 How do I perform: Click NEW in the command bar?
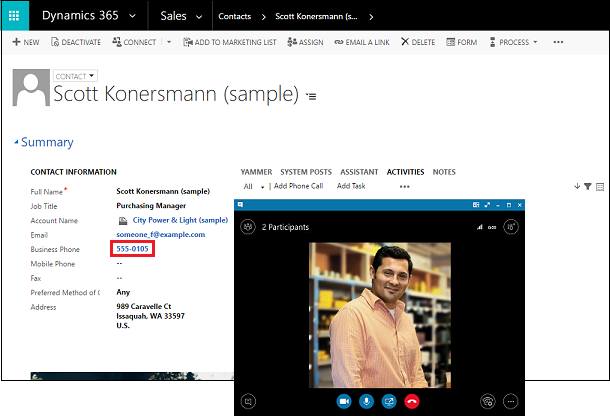coord(26,42)
